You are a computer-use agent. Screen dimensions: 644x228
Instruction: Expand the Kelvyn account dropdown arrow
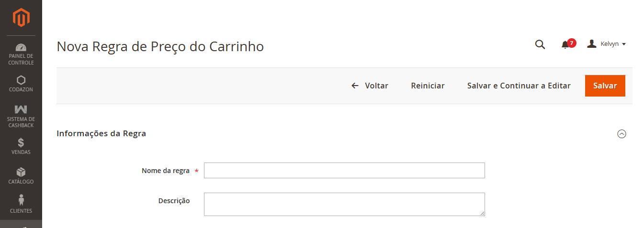624,44
